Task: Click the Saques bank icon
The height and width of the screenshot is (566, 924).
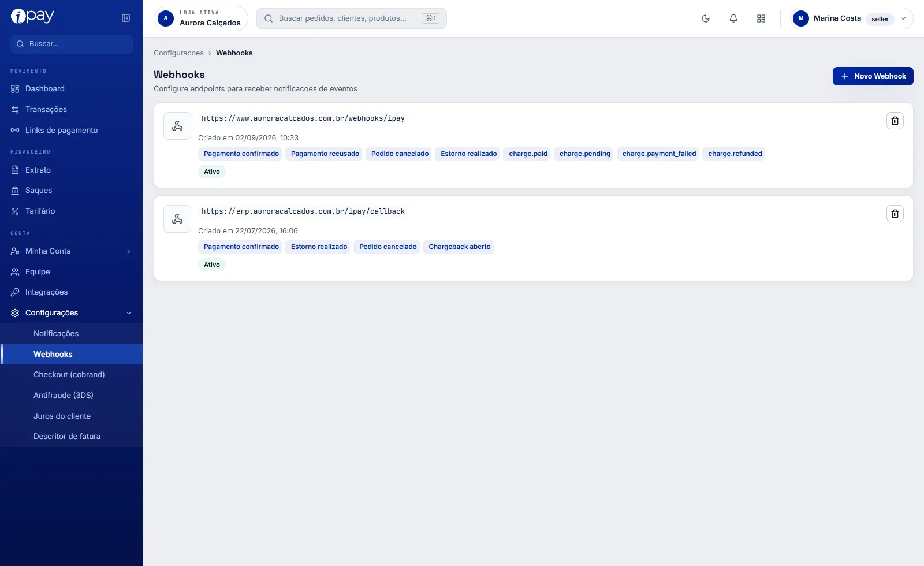Action: pyautogui.click(x=15, y=191)
